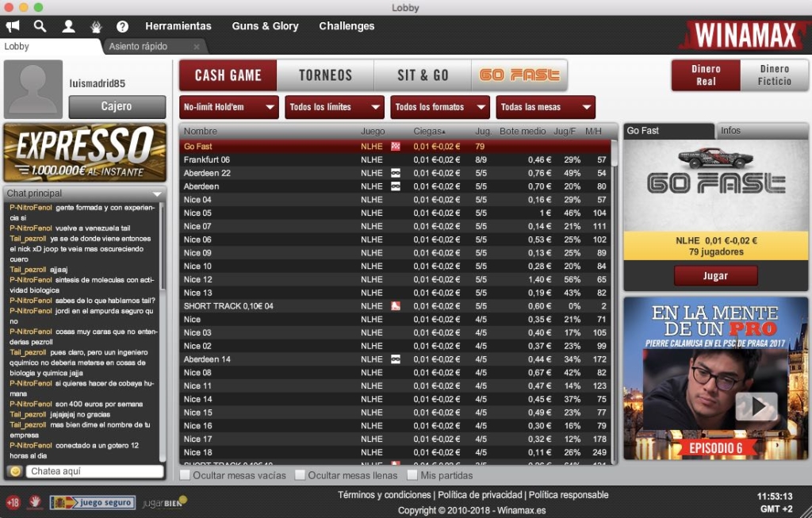This screenshot has width=812, height=518.
Task: Select the CASH GAME tab
Action: tap(228, 75)
